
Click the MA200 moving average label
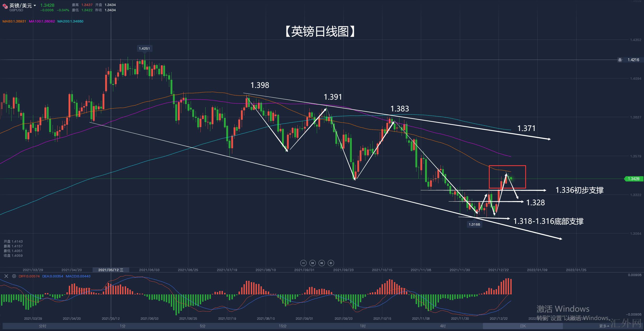click(x=70, y=21)
